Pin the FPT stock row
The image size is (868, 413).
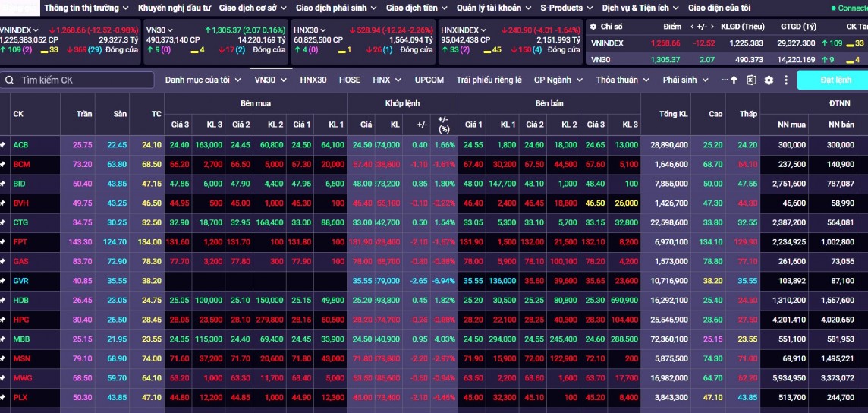(3, 242)
